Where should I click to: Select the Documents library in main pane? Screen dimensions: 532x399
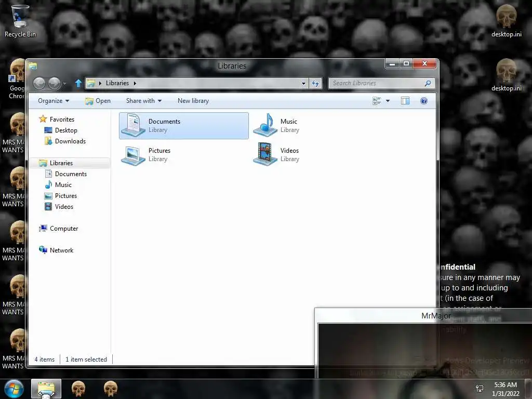[183, 126]
